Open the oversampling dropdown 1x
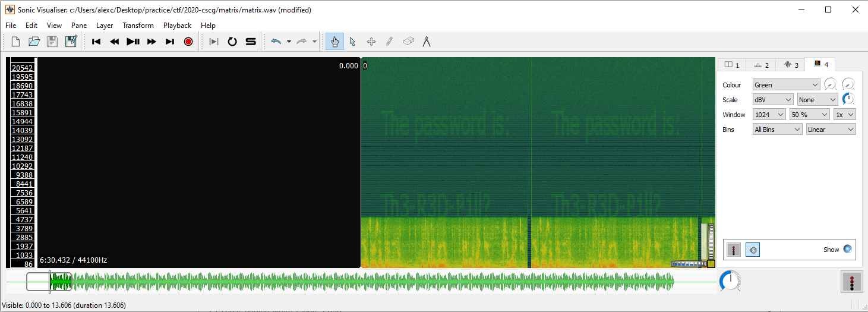The width and height of the screenshot is (868, 312). [845, 114]
